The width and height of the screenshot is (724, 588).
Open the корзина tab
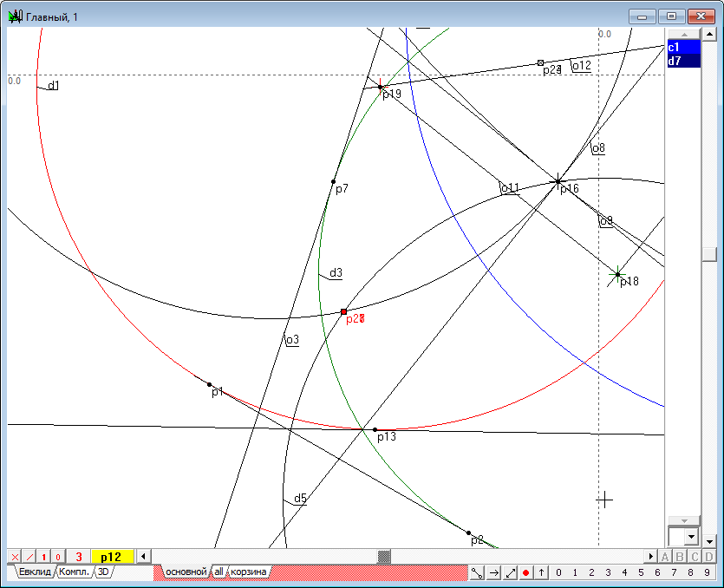tap(248, 572)
